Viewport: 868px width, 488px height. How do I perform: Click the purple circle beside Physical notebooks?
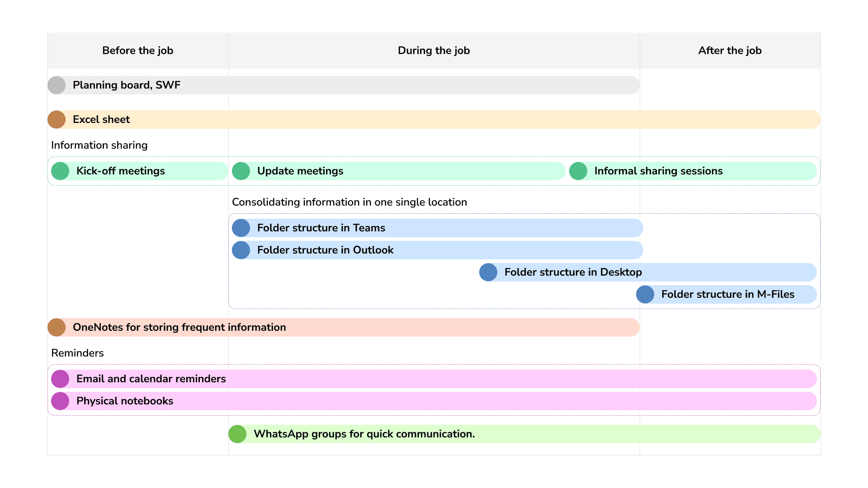pos(60,401)
